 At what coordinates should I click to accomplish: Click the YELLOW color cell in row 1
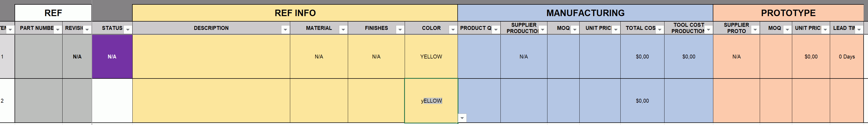tap(431, 57)
